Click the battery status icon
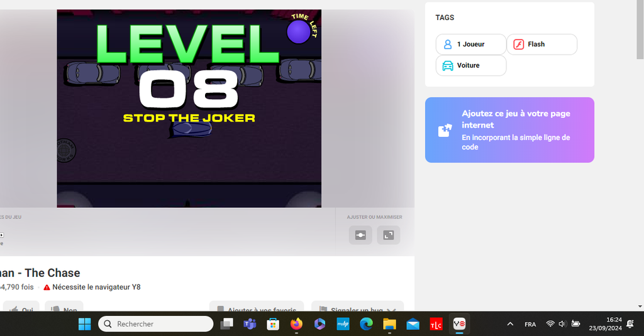 [x=576, y=324]
